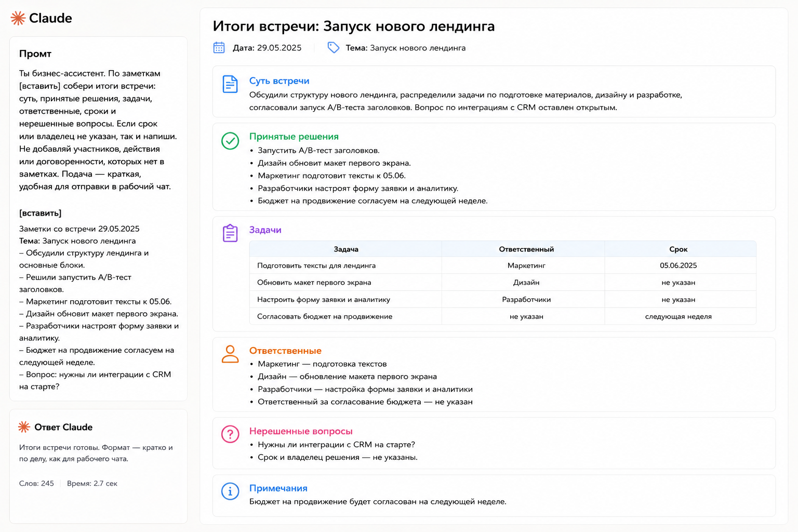798x532 pixels.
Task: Click the green checkmark icon of Принятые решения
Action: tap(230, 141)
